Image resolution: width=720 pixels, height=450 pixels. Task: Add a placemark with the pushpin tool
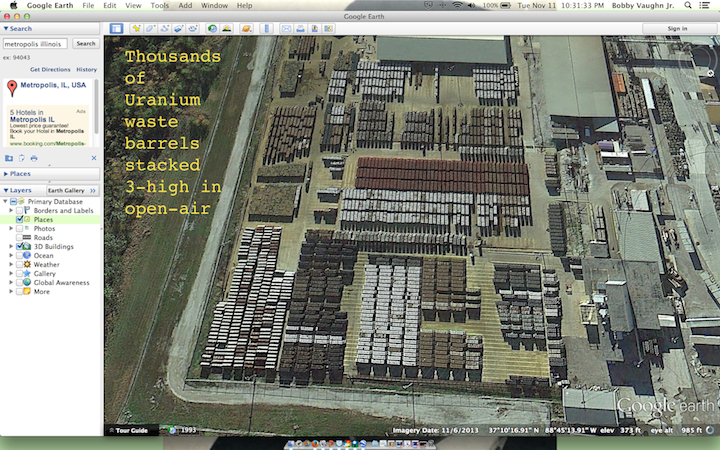pyautogui.click(x=136, y=28)
